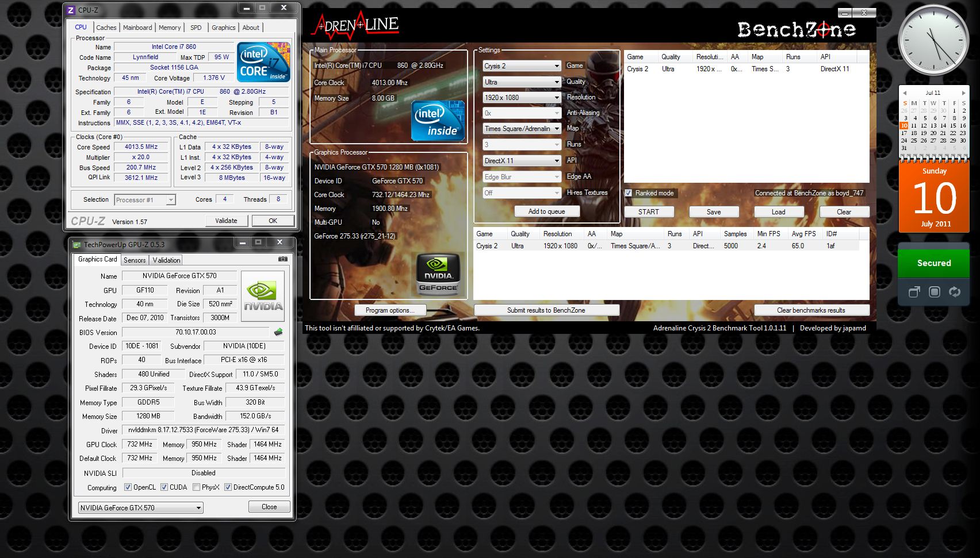The image size is (980, 558).
Task: Toggle the PhysX checkbox in GPU-Z
Action: (x=196, y=487)
